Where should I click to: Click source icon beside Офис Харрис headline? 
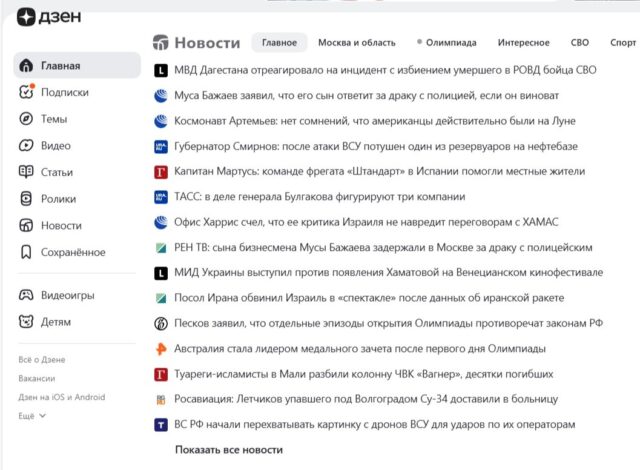click(x=161, y=222)
